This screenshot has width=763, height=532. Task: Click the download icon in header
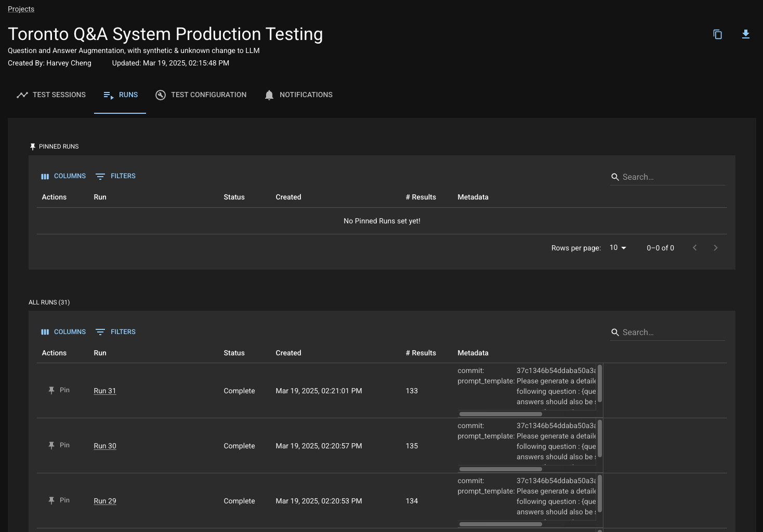[745, 34]
